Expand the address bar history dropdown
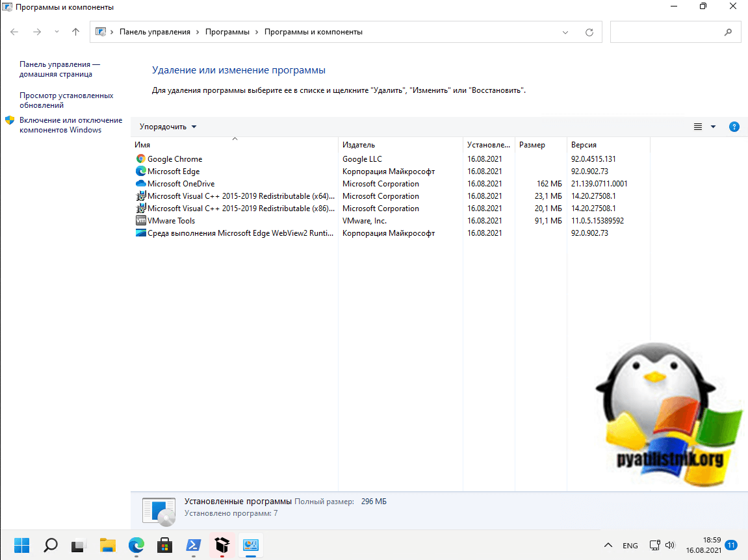 pyautogui.click(x=565, y=32)
